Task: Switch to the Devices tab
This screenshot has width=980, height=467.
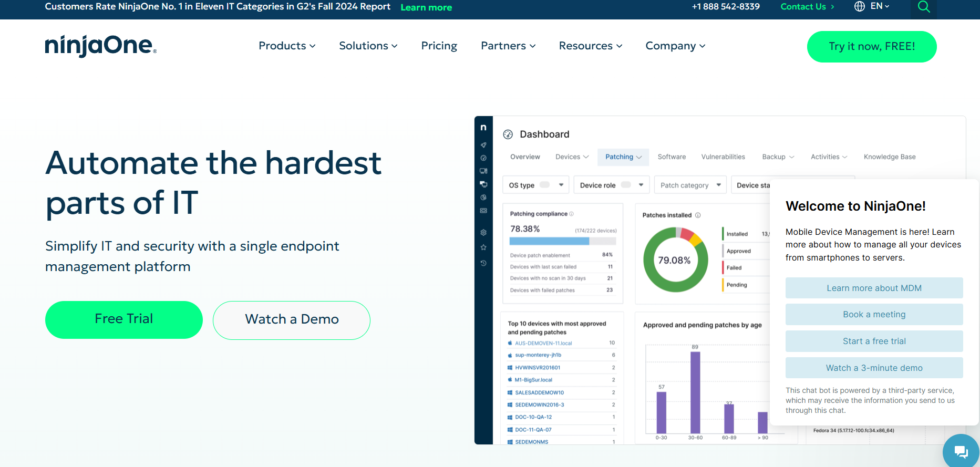Action: (x=572, y=157)
